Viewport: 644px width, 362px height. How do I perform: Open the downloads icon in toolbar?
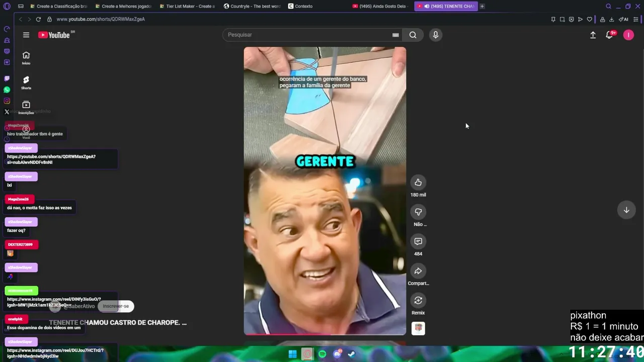611,19
